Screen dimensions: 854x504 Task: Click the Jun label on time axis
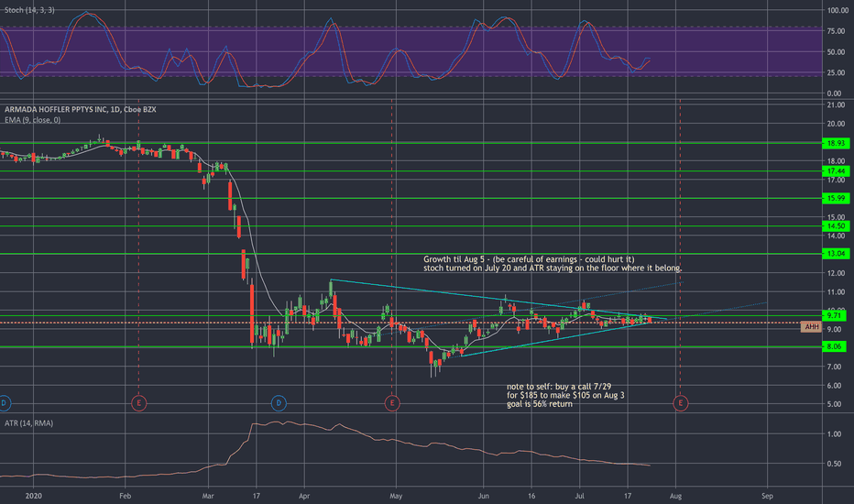tap(483, 497)
